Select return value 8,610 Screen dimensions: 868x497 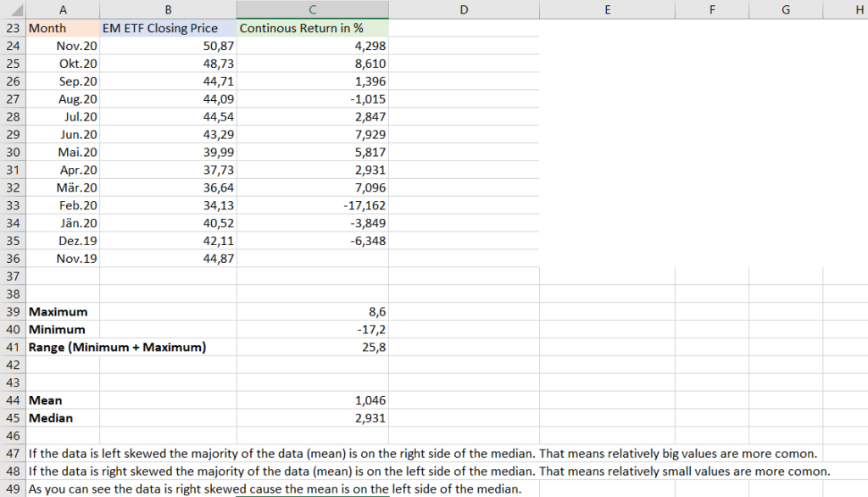click(x=313, y=64)
